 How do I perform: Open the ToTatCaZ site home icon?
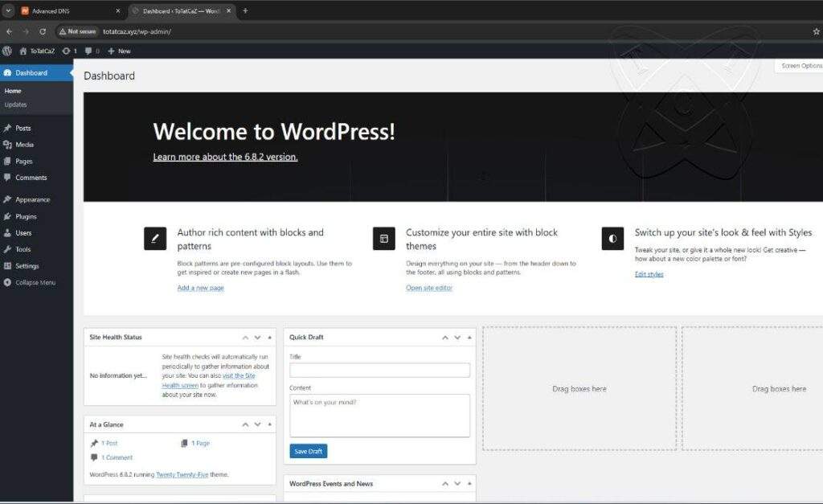point(23,51)
